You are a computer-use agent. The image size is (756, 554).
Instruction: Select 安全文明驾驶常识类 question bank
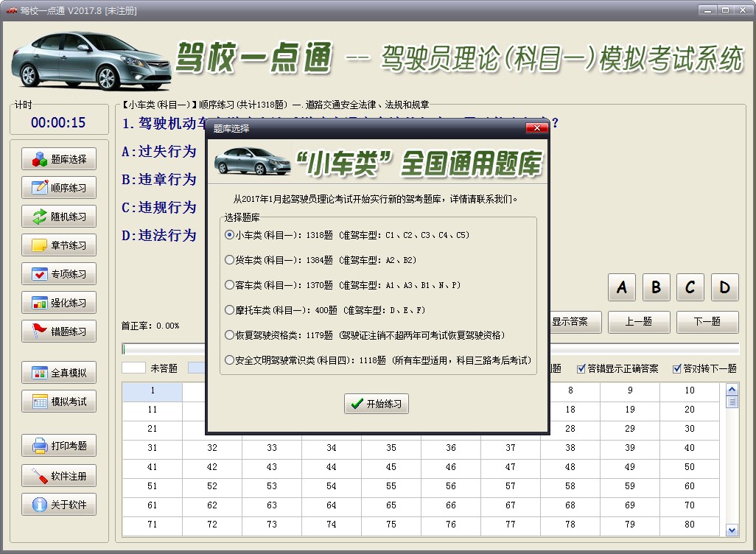(228, 360)
